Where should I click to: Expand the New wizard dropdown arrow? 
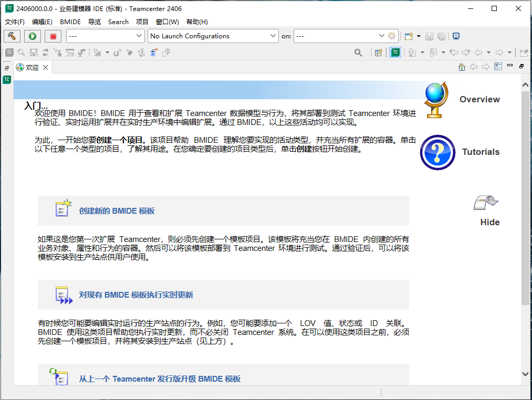419,36
